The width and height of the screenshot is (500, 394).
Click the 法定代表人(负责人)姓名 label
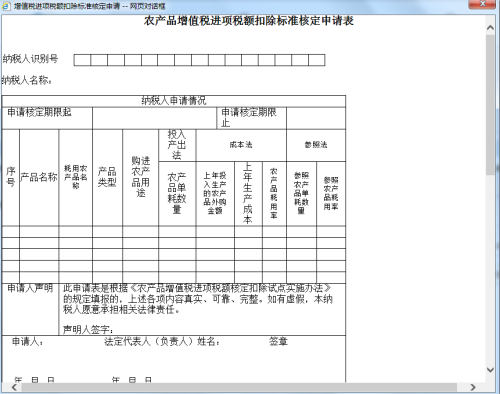click(162, 342)
